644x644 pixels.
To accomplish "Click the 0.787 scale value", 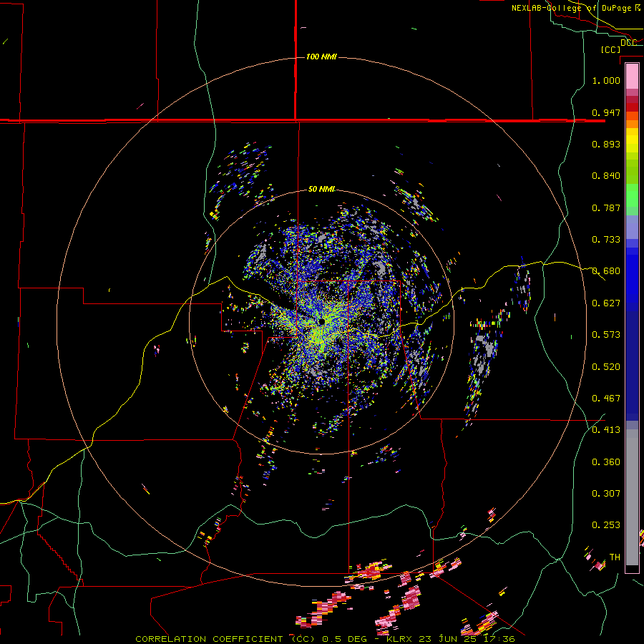I will [606, 208].
